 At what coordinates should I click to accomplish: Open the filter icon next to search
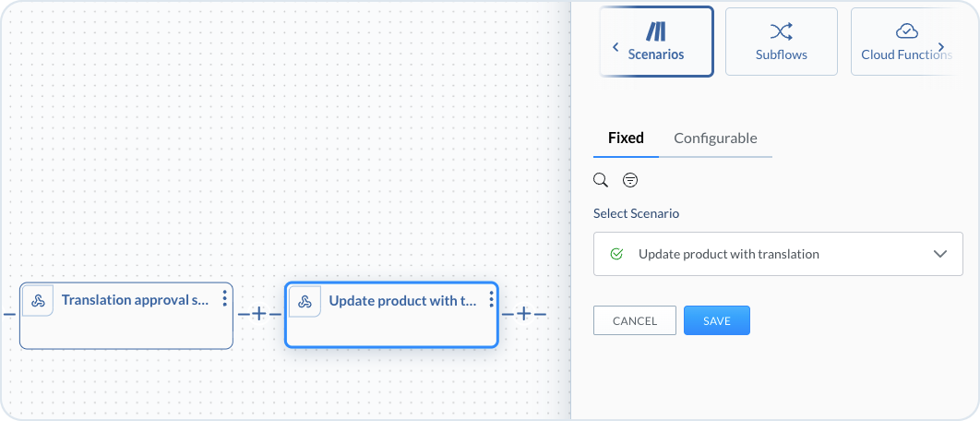[x=630, y=180]
